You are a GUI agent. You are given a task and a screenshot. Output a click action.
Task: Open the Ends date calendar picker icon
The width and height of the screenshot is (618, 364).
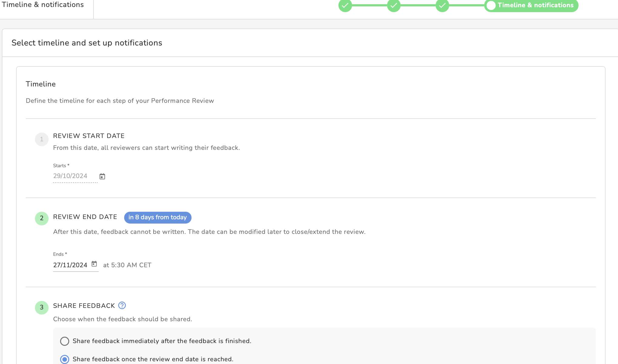pyautogui.click(x=94, y=264)
